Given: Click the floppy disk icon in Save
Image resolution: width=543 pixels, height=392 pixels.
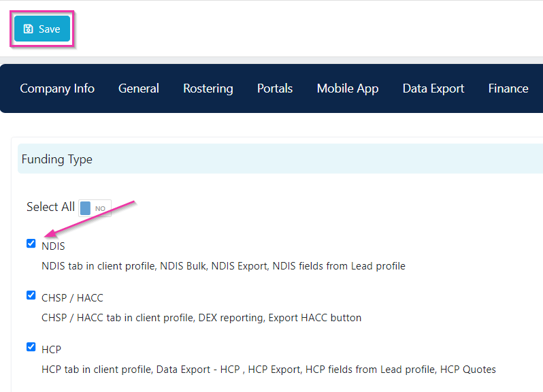Looking at the screenshot, I should (28, 29).
